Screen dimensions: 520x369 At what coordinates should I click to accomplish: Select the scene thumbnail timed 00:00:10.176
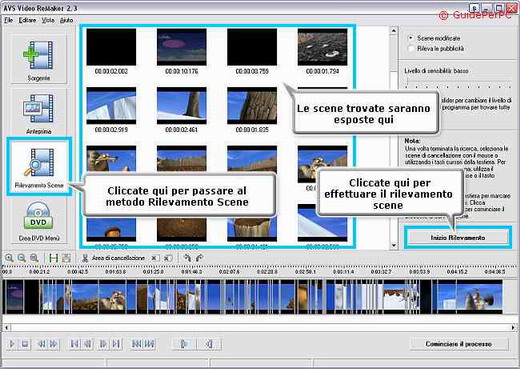[182, 47]
